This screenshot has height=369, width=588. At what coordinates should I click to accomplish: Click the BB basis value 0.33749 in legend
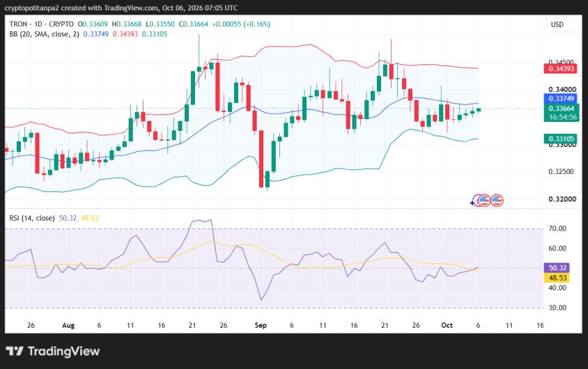pyautogui.click(x=96, y=34)
